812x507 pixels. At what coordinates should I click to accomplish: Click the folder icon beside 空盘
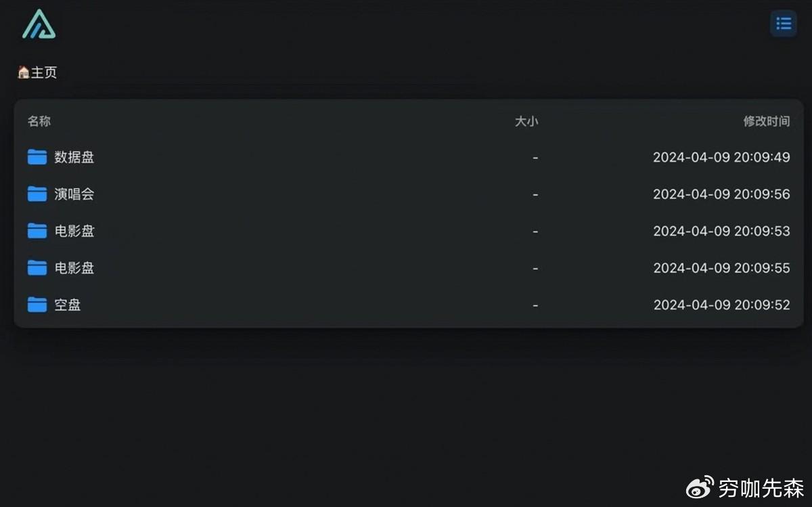(x=37, y=305)
